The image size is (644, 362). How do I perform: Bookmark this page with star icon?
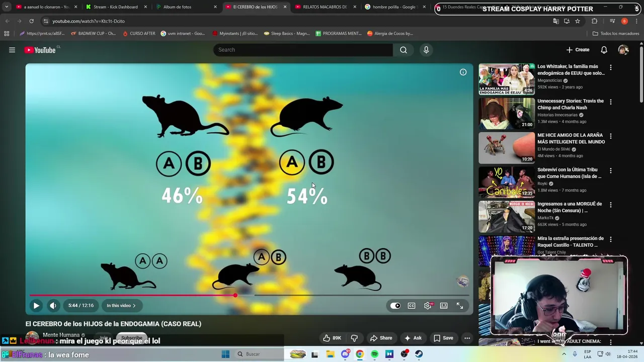click(578, 21)
